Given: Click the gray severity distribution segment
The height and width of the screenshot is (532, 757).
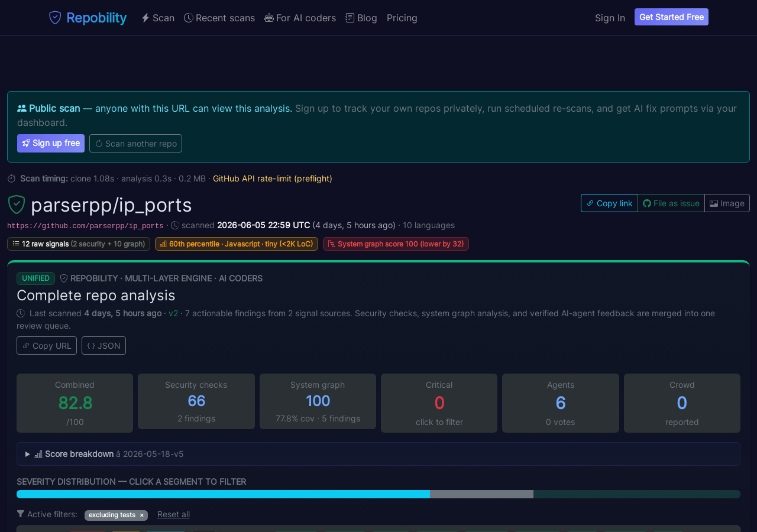Looking at the screenshot, I should point(481,494).
